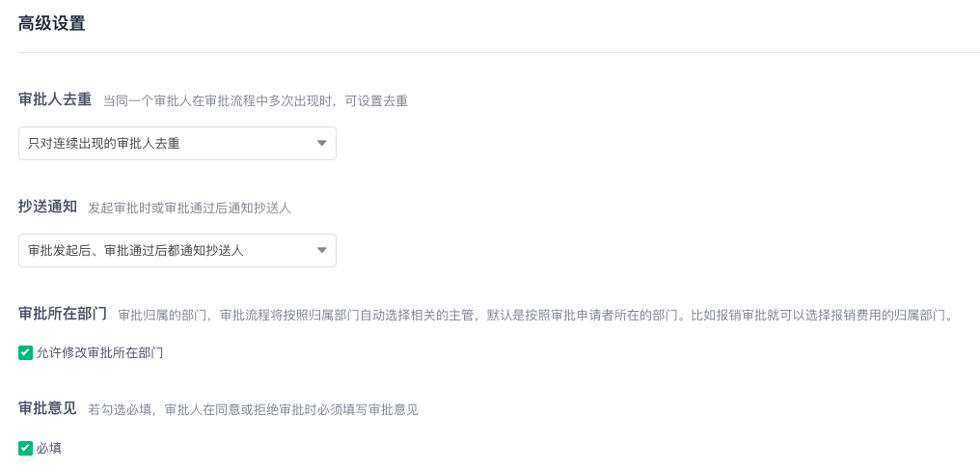Click the 抄送通知 section heading
Image resolution: width=980 pixels, height=472 pixels.
(x=47, y=208)
